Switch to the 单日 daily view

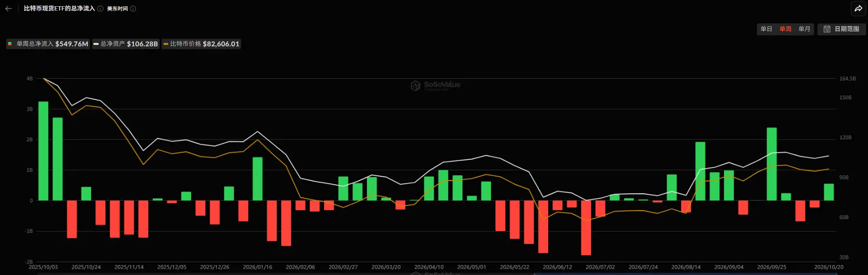[766, 29]
